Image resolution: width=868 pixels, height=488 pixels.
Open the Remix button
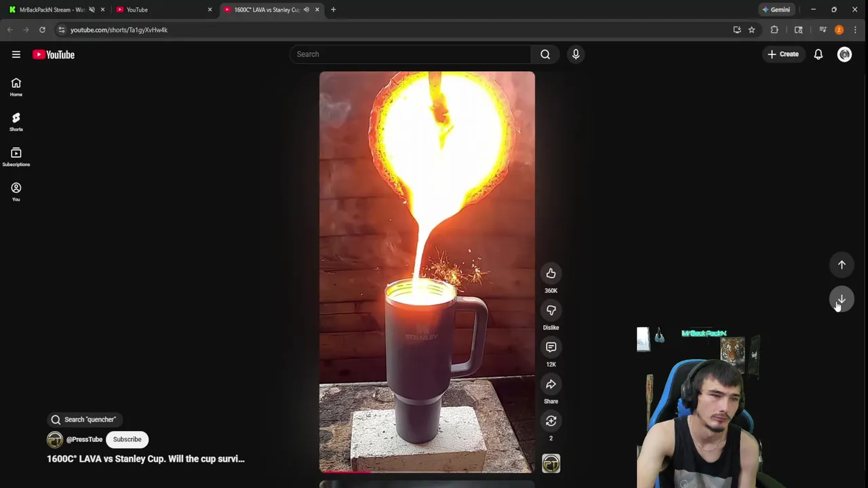(551, 421)
